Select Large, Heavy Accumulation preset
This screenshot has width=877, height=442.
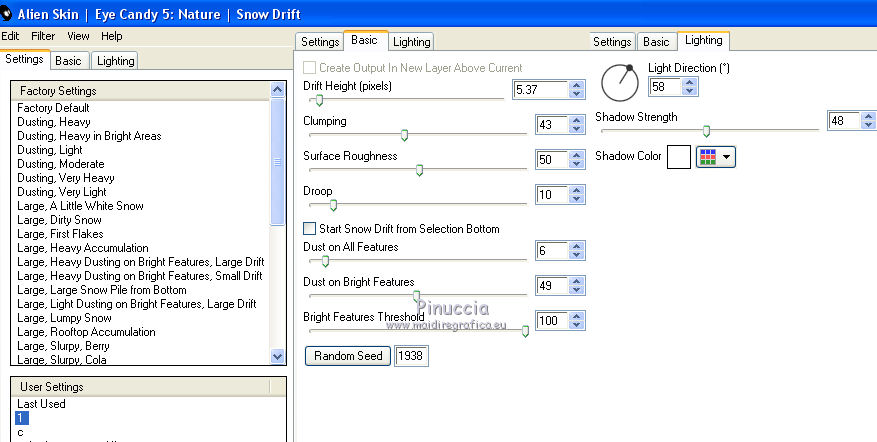coord(83,248)
